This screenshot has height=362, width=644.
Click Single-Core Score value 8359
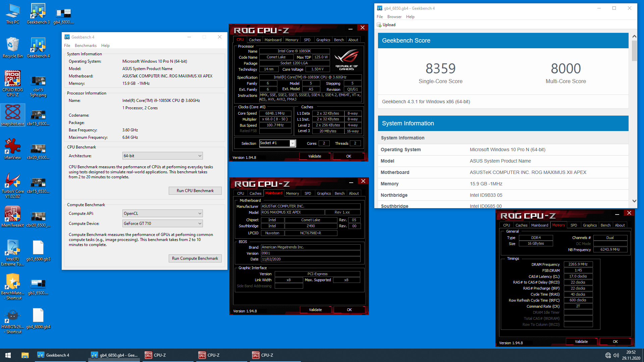[x=440, y=69]
